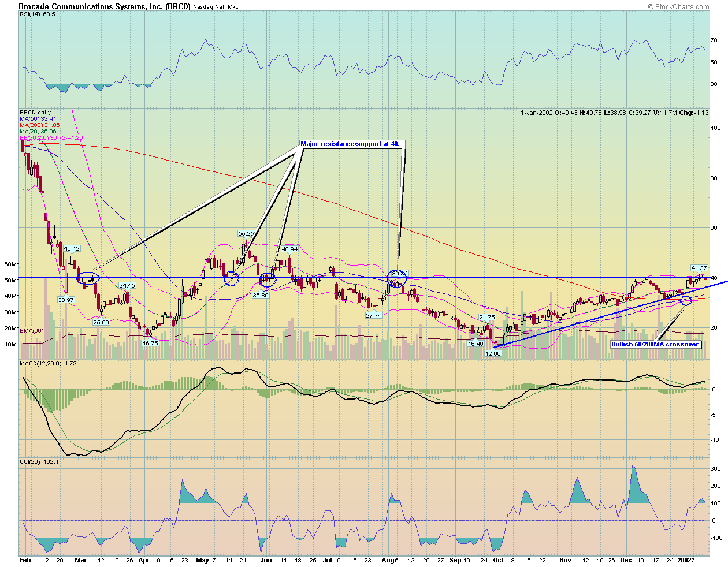Screen dimensions: 728x567
Task: Click the Dec label on the date axis
Action: pos(626,560)
